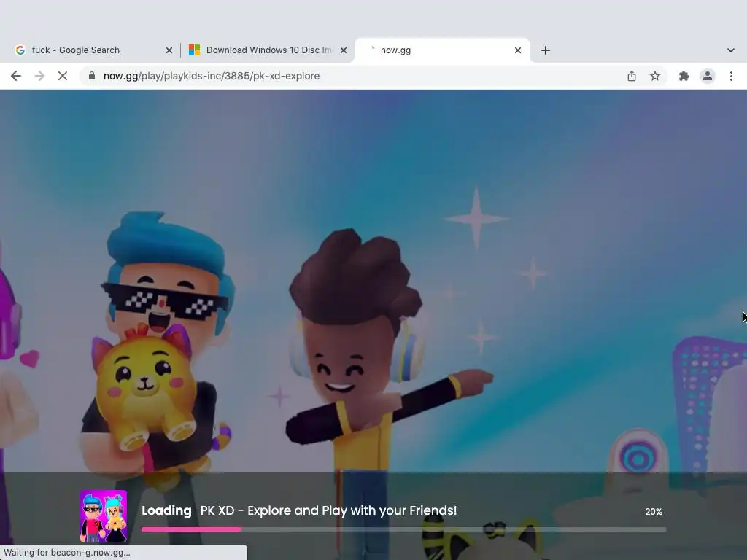The width and height of the screenshot is (747, 560).
Task: View site information lock icon
Action: [x=92, y=76]
